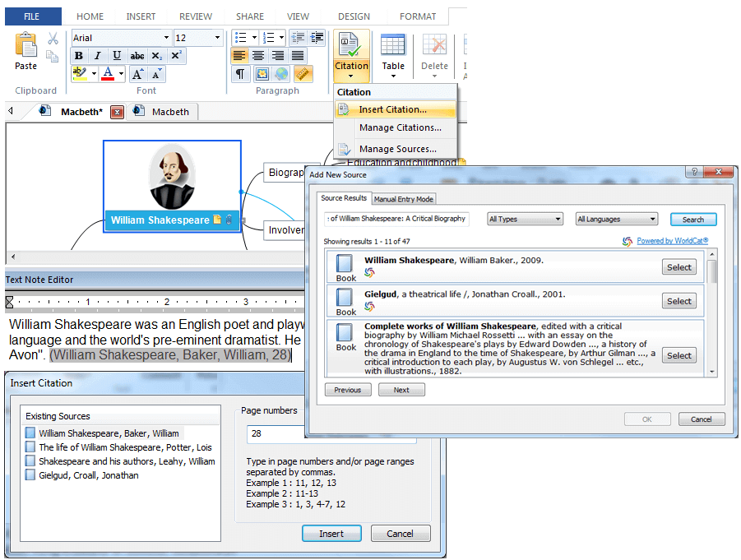Apply a bulleted list

click(240, 37)
